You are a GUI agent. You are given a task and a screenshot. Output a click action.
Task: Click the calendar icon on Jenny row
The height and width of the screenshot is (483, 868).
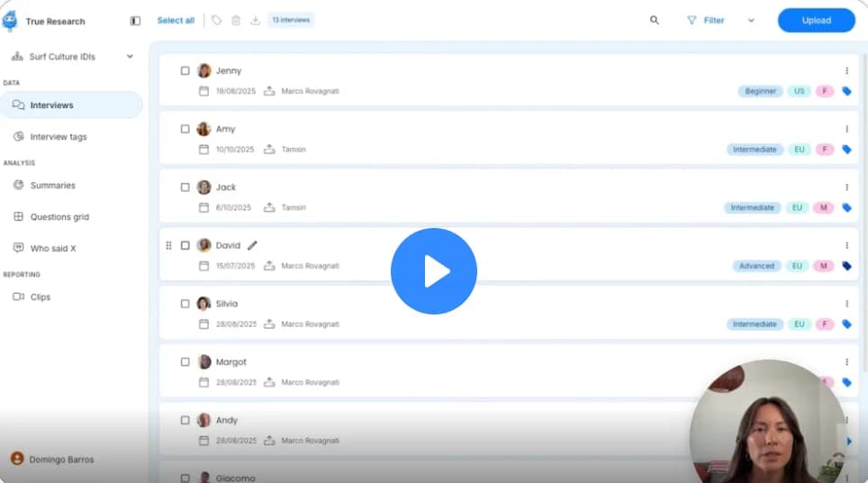coord(203,91)
